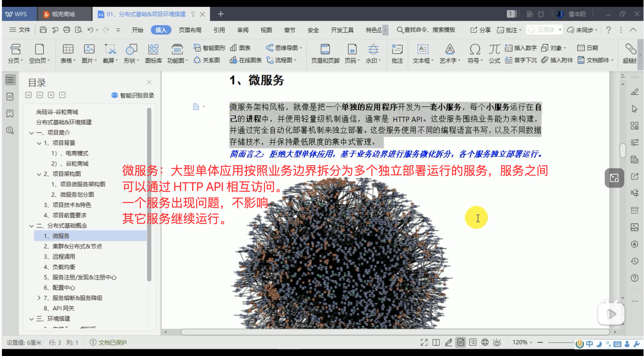Jump to 3、远程调用 in outline
The width and height of the screenshot is (644, 356).
[x=64, y=257]
